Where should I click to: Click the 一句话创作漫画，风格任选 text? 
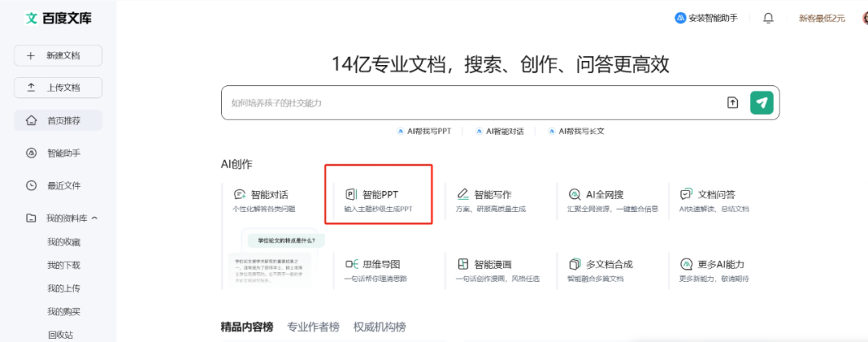497,279
